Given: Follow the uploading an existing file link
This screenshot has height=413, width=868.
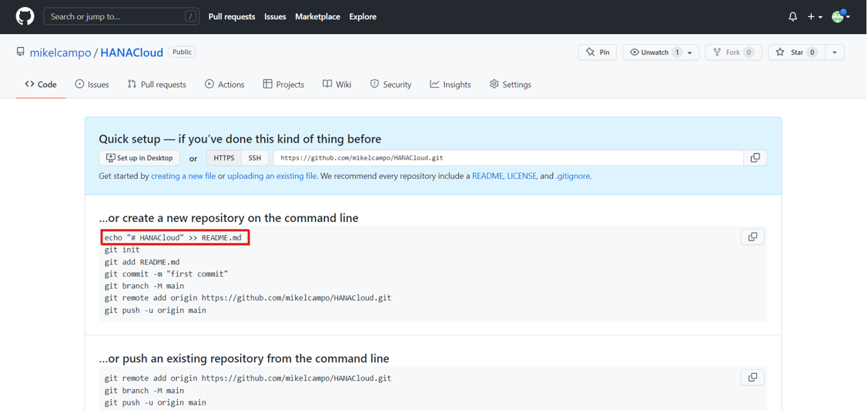Looking at the screenshot, I should (x=272, y=176).
